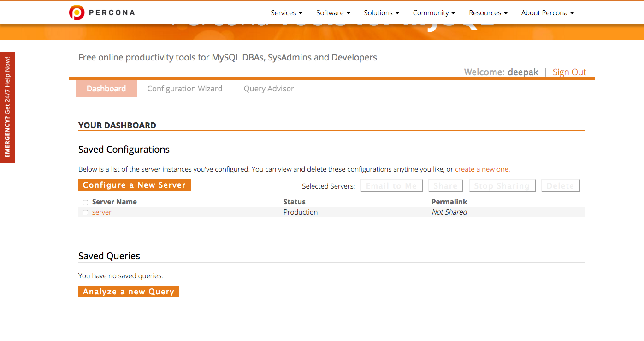Image resolution: width=644 pixels, height=341 pixels.
Task: Click the Sign Out link
Action: [569, 72]
